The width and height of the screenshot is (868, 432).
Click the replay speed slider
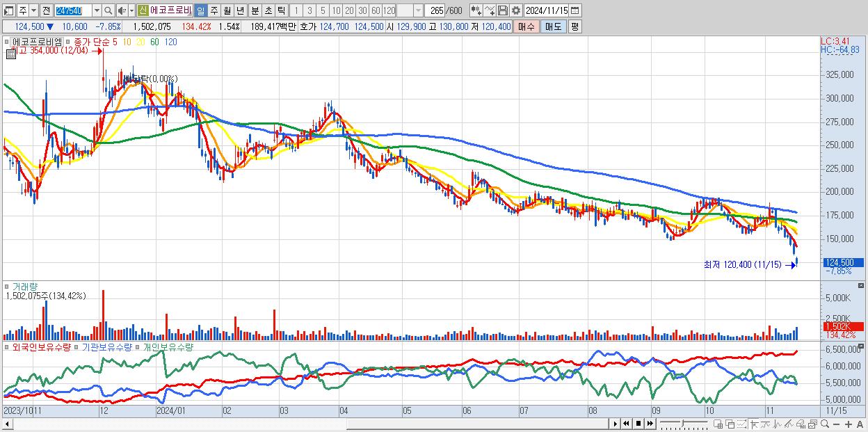(x=684, y=424)
